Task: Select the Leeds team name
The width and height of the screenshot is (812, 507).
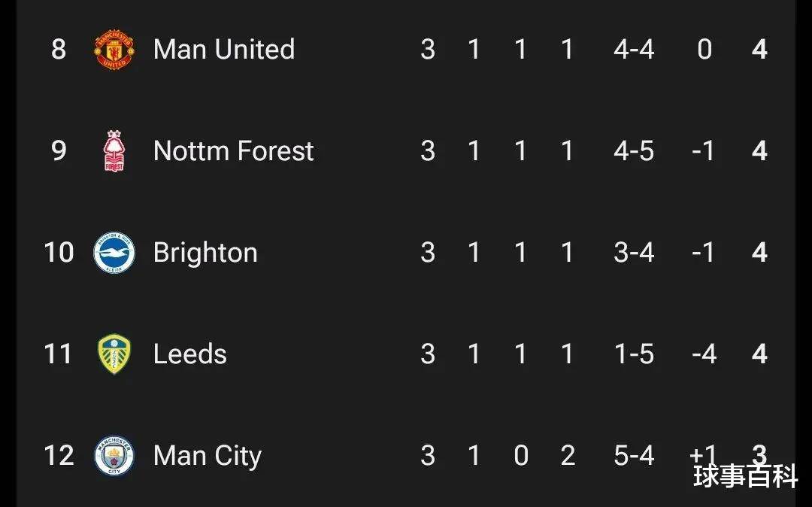Action: (189, 354)
